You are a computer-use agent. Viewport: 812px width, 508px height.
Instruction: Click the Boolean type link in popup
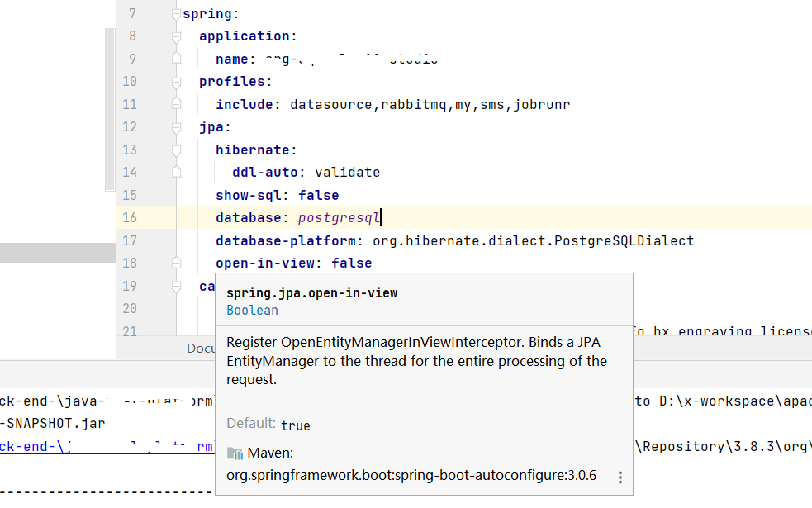coord(252,311)
